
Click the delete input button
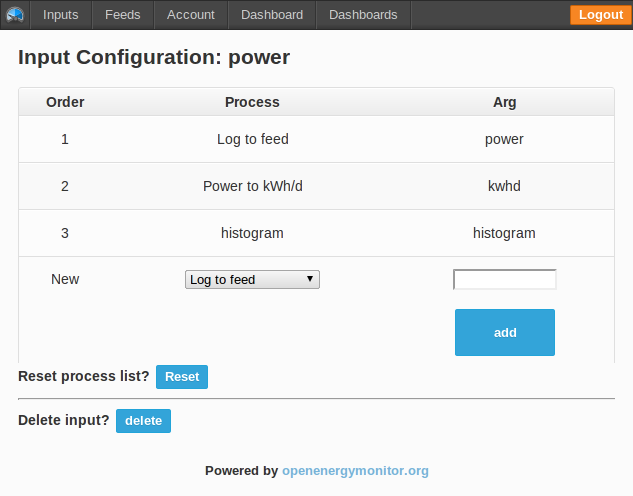click(143, 421)
